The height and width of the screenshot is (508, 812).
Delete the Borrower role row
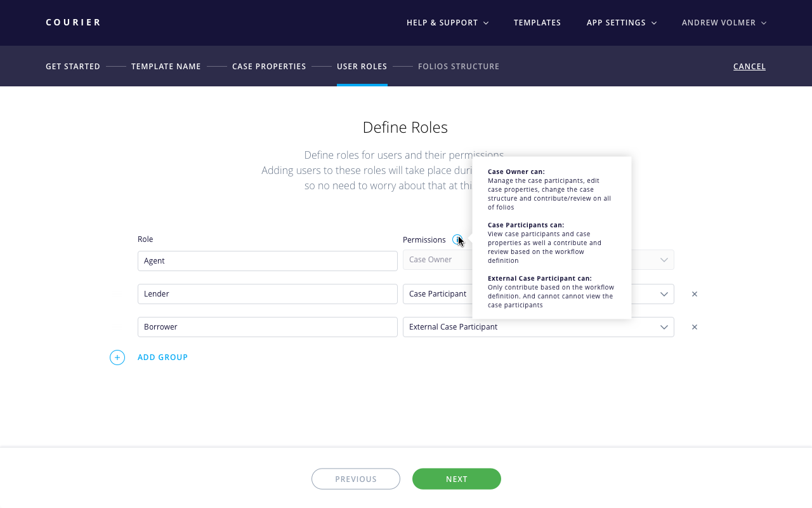point(695,327)
